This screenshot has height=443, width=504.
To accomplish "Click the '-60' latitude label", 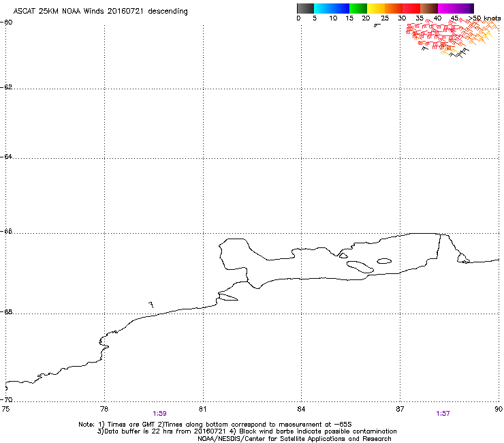I will [x=6, y=22].
